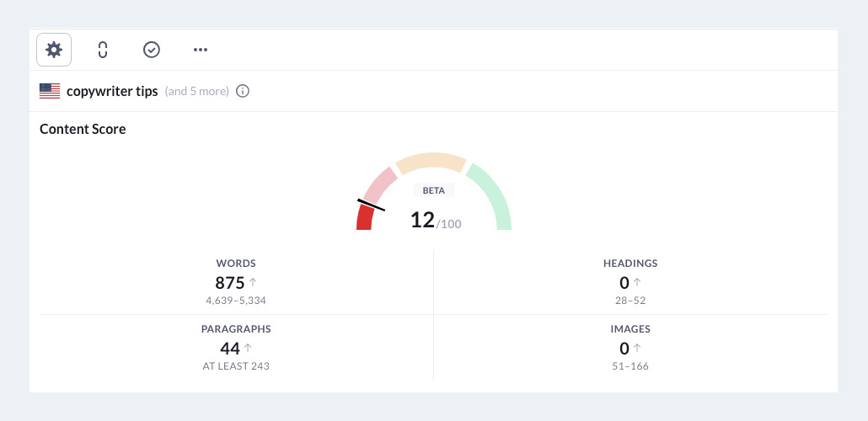Click the up arrow next to 875 words
The width and height of the screenshot is (868, 421).
[x=252, y=283]
